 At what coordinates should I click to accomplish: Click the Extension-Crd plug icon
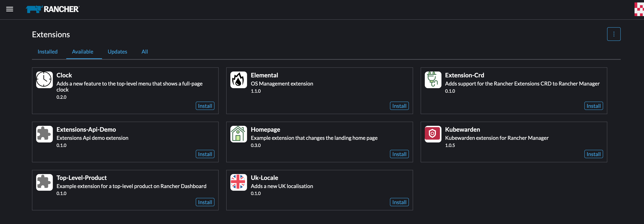point(433,80)
